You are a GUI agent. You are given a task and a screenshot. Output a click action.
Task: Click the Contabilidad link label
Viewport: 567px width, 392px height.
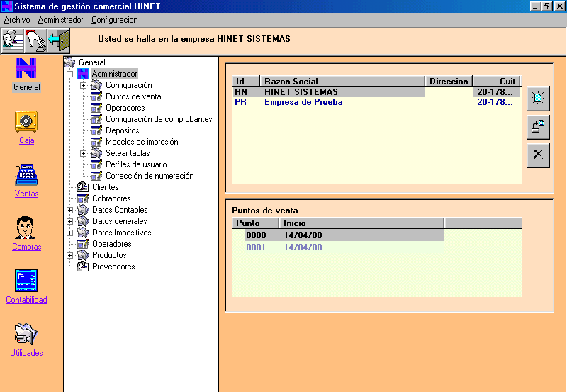point(26,300)
